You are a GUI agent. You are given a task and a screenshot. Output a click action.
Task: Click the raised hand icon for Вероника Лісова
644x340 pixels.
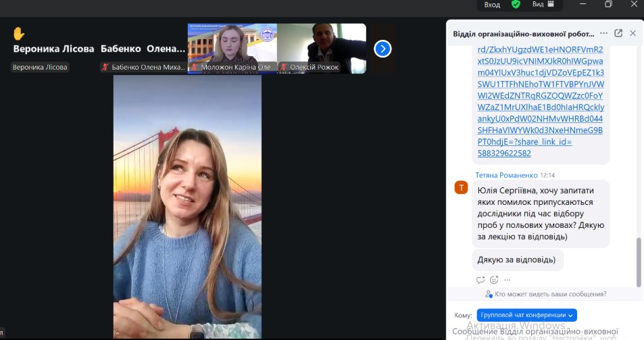tap(19, 34)
